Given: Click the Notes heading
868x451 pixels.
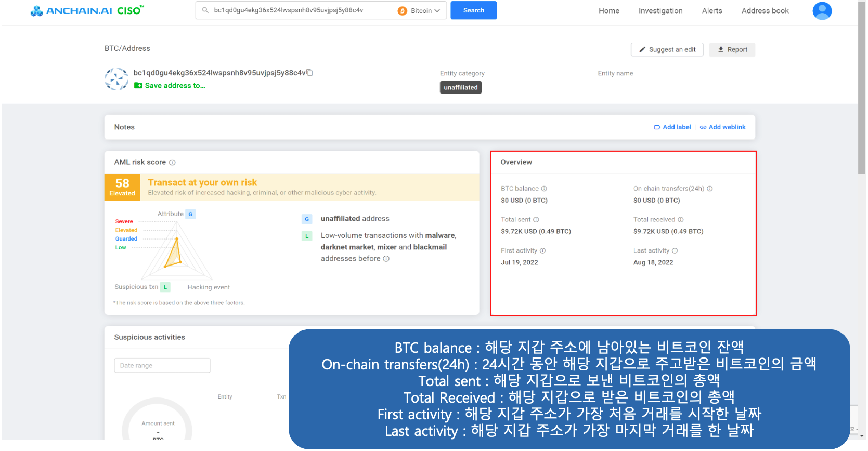Looking at the screenshot, I should (x=124, y=127).
